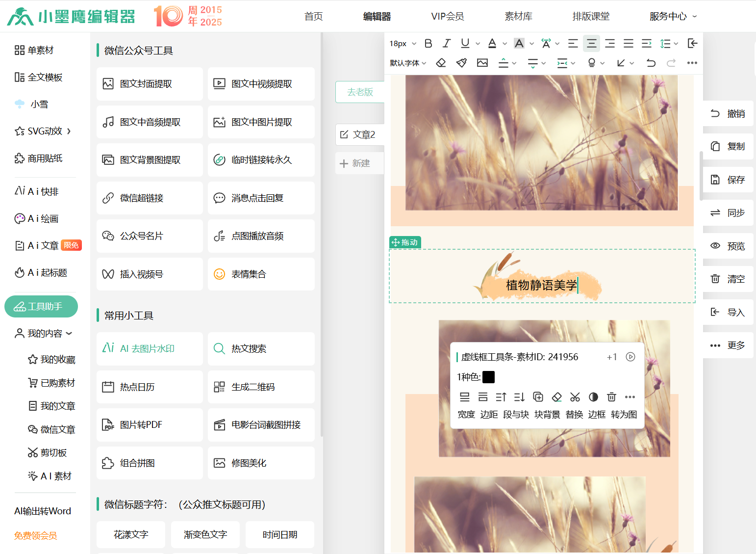Click the trash icon in floating toolbar
This screenshot has height=554, width=756.
(x=611, y=397)
